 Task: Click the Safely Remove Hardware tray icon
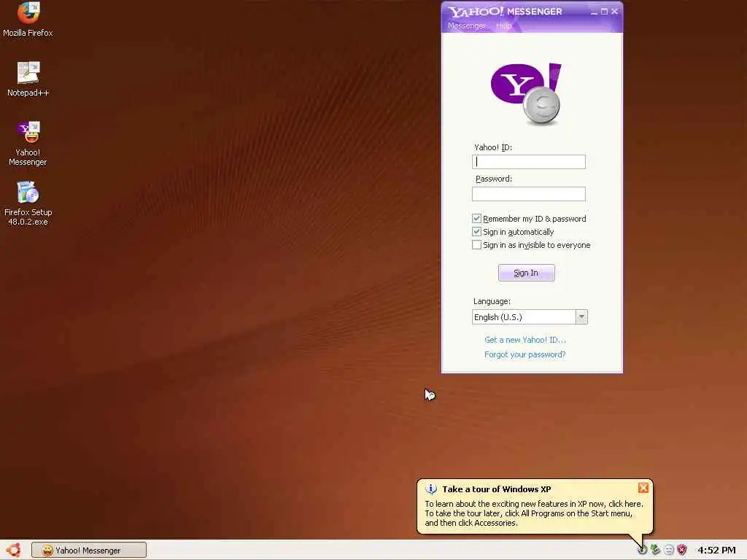(656, 550)
